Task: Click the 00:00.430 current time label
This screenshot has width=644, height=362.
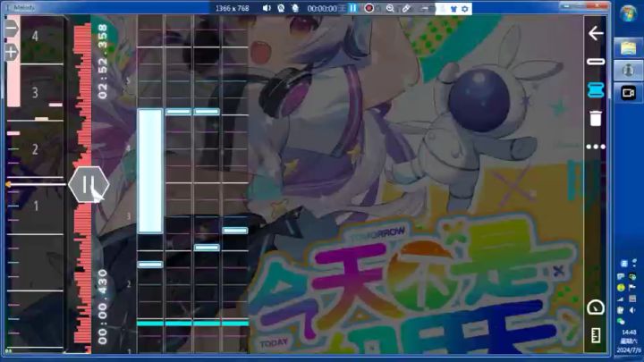Action: point(102,307)
